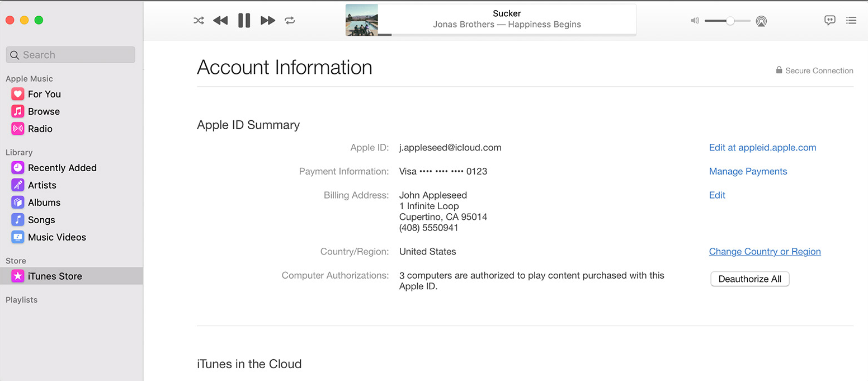The image size is (868, 381).
Task: Click the iTunes Store star icon
Action: tap(18, 276)
